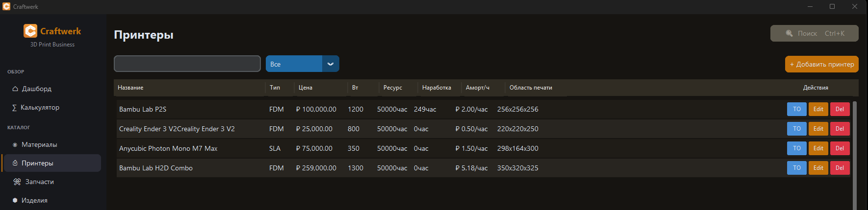Screen dimensions: 868x210
Task: Open TO for Anycubic Photon Mono M7 Max
Action: coord(796,148)
